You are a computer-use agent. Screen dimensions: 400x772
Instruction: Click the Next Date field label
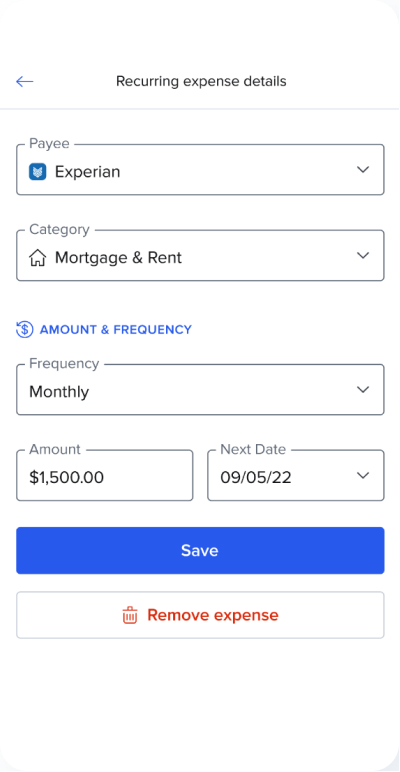pyautogui.click(x=253, y=449)
